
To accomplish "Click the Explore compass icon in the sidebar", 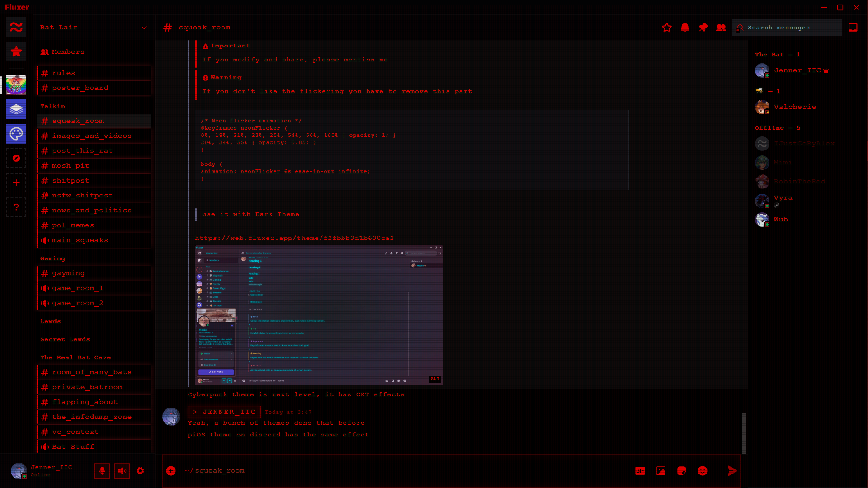I will [16, 158].
